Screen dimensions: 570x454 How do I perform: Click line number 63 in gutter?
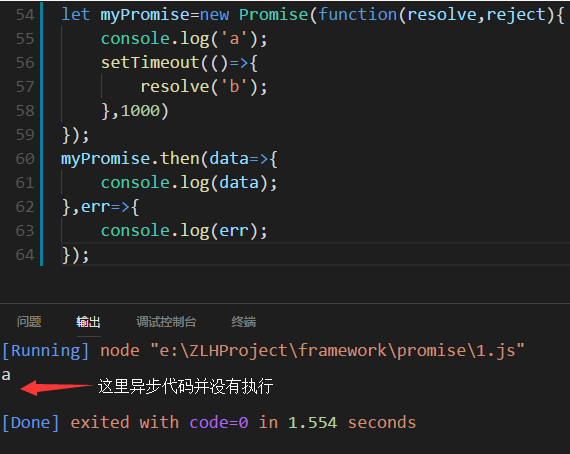[25, 231]
